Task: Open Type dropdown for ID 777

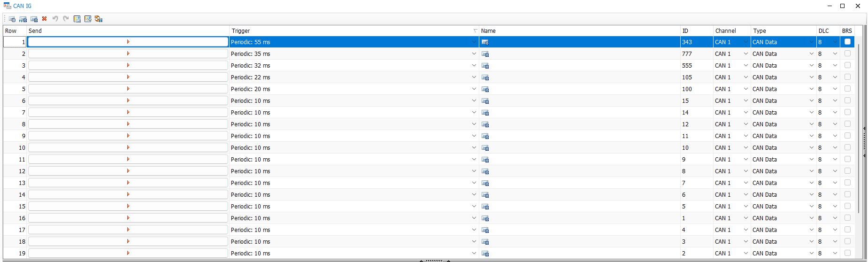Action: [x=811, y=54]
